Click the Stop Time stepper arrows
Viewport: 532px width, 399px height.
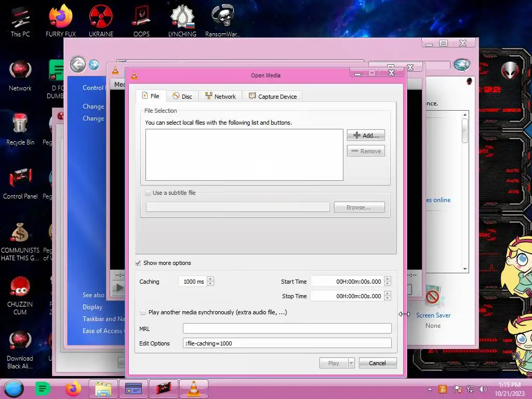(388, 296)
